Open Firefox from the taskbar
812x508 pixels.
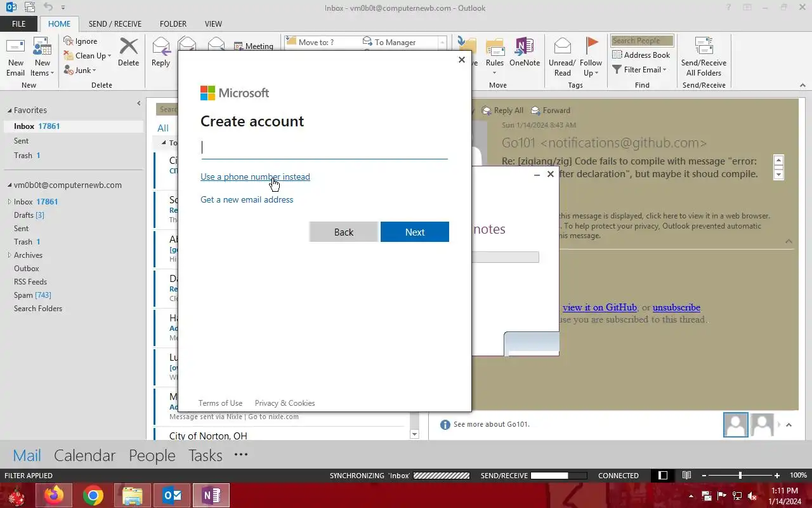tap(54, 495)
